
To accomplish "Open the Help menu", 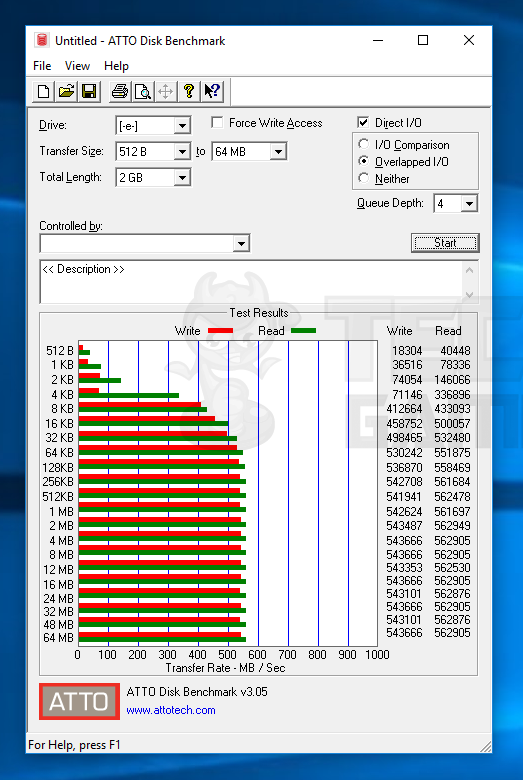I will (116, 66).
